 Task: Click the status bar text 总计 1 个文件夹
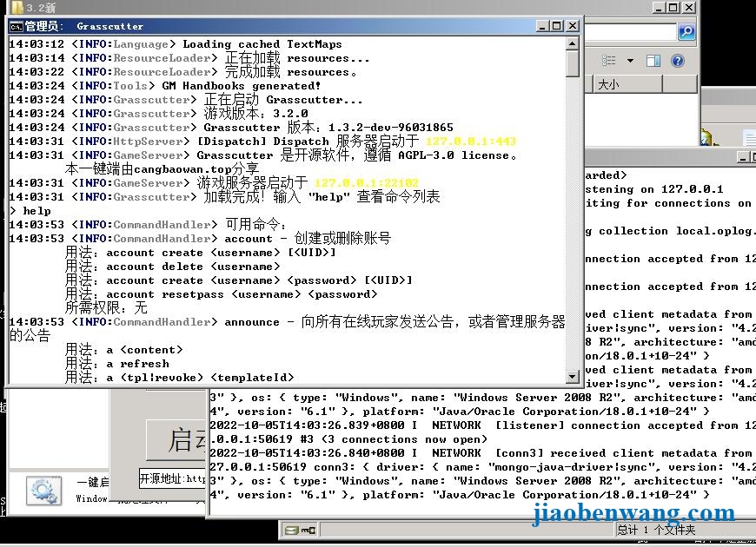coord(656,530)
